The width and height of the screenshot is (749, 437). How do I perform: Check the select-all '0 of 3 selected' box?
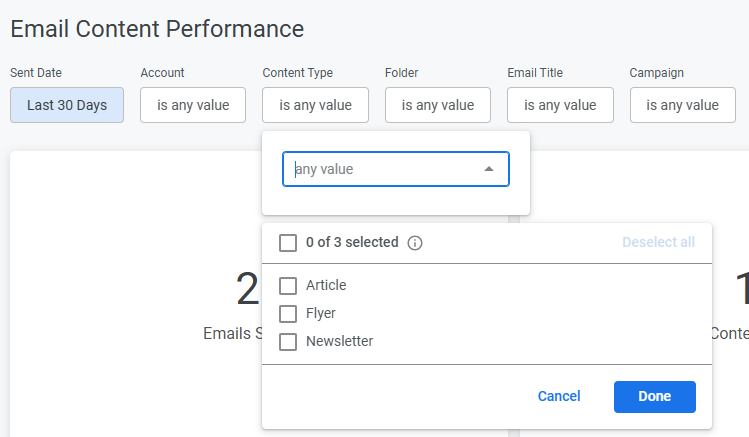[288, 243]
